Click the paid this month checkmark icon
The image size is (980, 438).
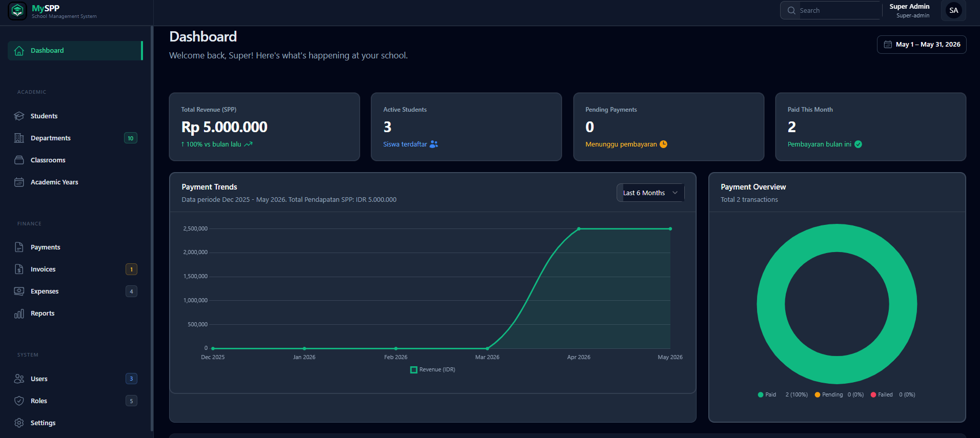tap(858, 144)
